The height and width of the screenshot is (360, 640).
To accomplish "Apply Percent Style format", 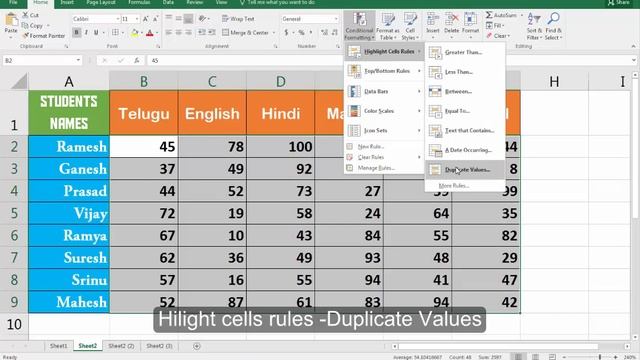I will [301, 32].
